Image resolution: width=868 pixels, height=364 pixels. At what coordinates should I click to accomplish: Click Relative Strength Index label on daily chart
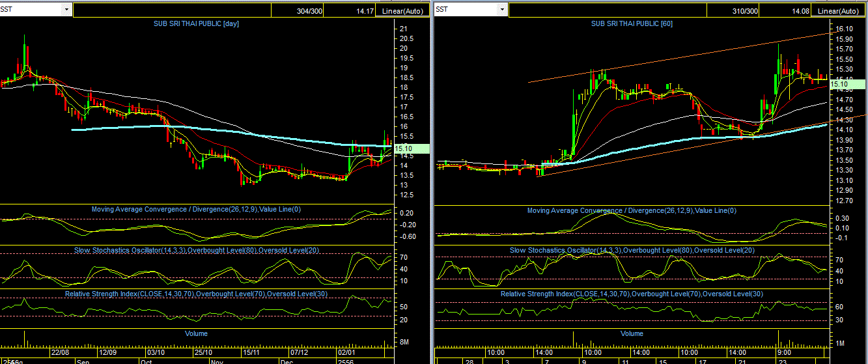195,294
